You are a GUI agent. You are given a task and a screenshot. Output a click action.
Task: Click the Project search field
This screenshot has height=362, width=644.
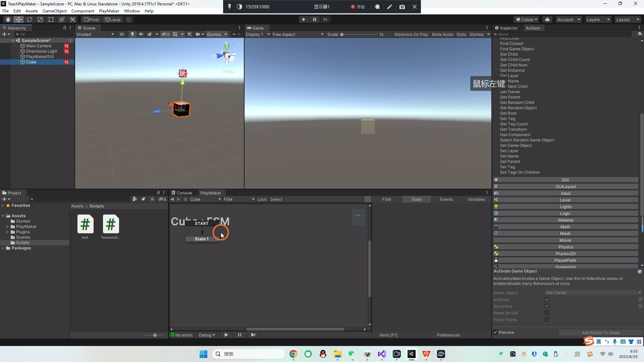[x=80, y=199]
